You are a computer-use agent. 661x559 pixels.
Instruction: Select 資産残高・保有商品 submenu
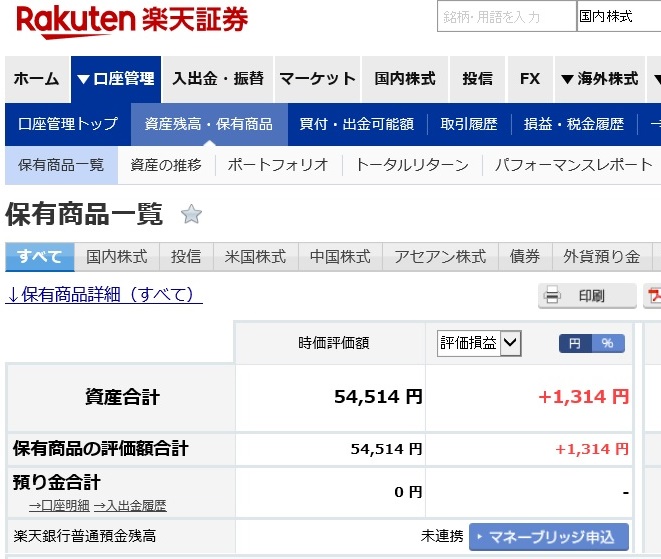(209, 124)
